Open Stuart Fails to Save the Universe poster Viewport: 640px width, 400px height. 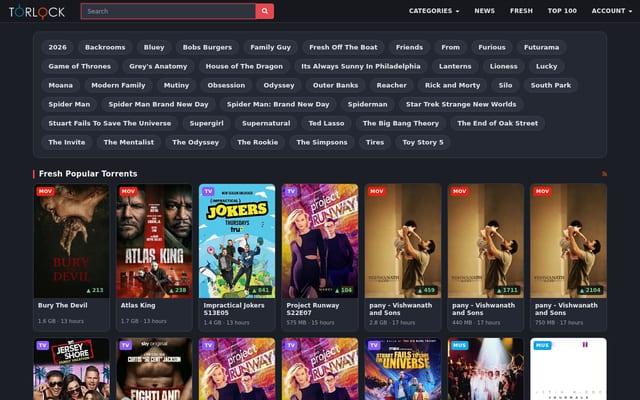tap(403, 369)
